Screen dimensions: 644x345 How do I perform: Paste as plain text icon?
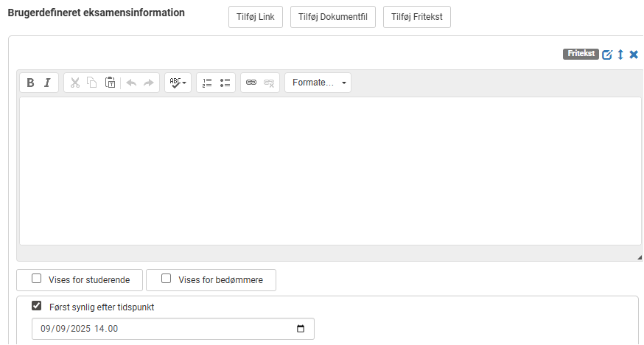110,83
